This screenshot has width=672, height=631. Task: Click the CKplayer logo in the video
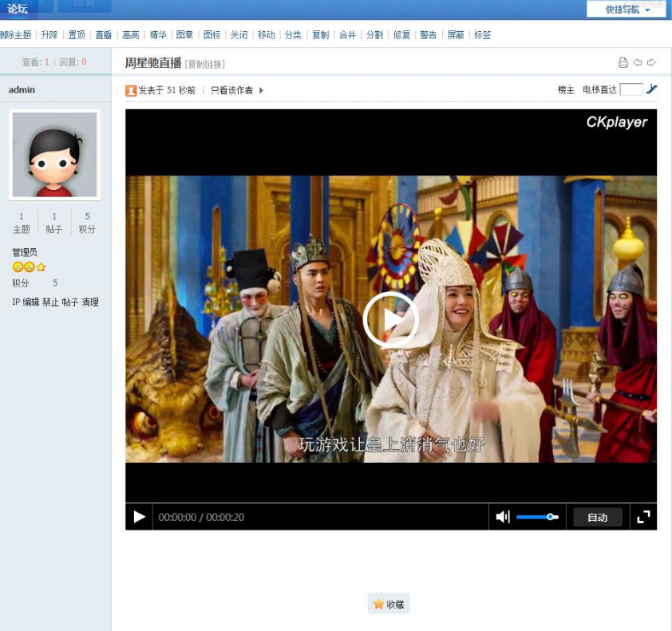617,122
